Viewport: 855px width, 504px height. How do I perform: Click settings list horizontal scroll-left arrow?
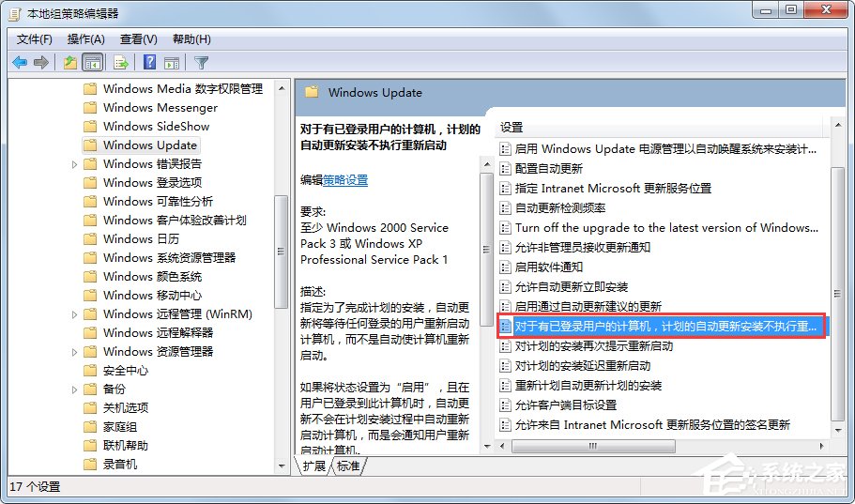tap(503, 446)
